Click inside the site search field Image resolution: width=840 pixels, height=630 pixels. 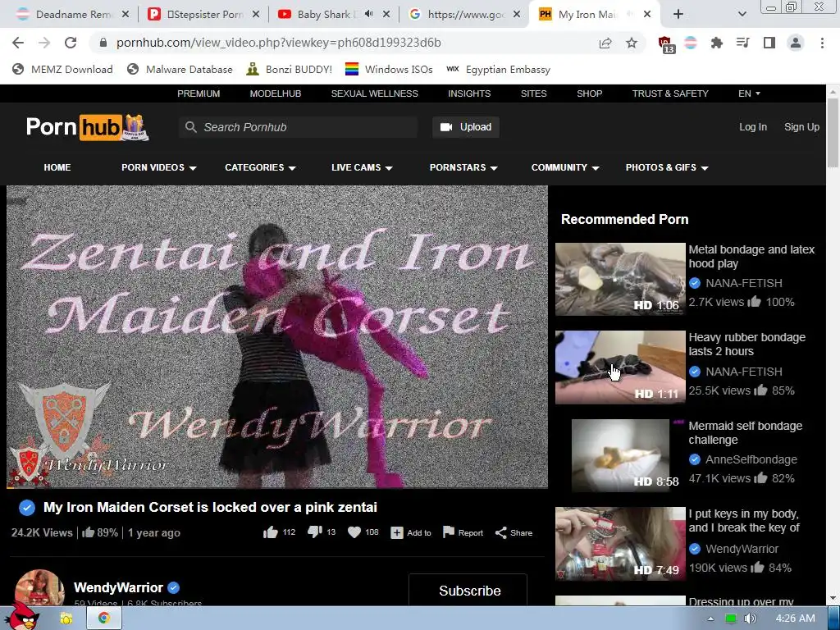point(298,127)
